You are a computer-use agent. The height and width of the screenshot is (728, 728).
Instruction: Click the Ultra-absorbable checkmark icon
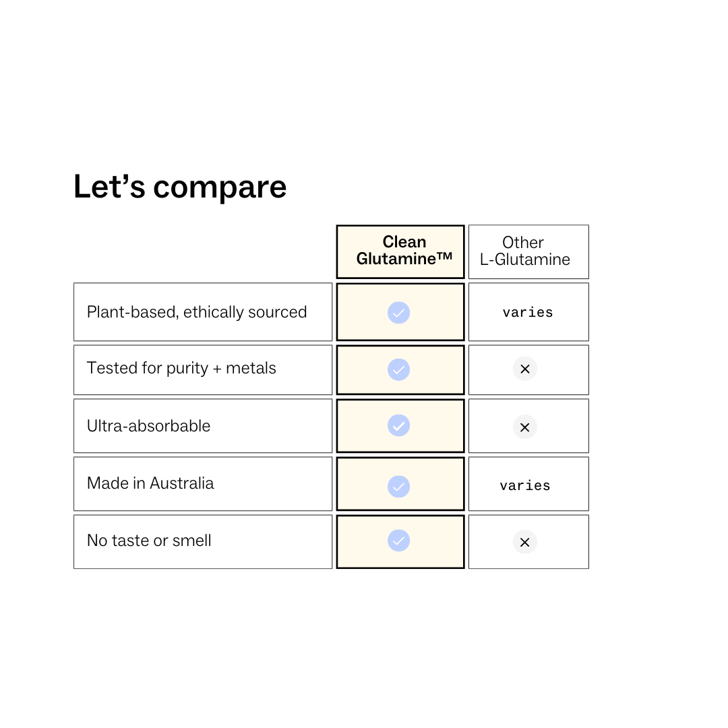point(398,425)
